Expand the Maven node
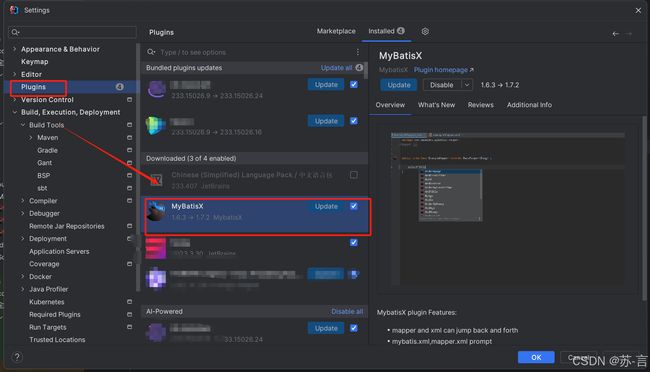 (31, 138)
